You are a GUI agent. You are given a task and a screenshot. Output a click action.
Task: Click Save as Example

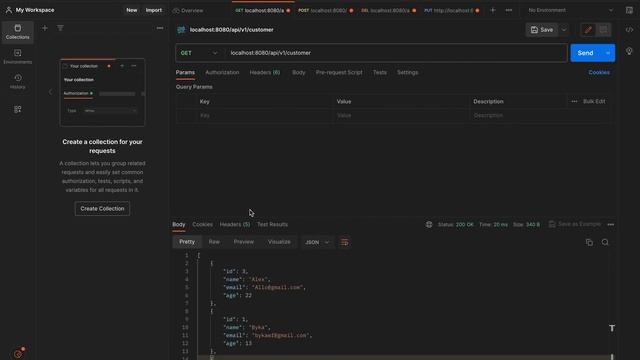point(575,224)
